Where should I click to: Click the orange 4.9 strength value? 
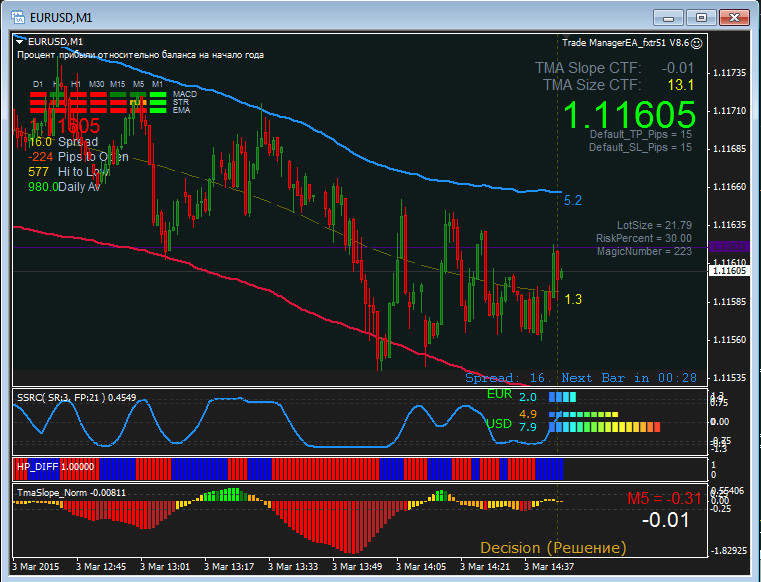528,414
